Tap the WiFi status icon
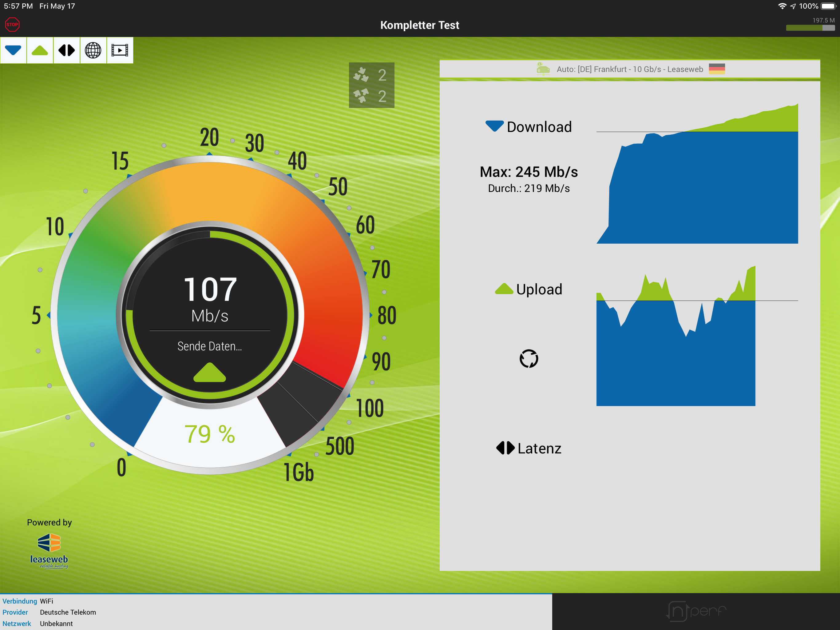This screenshot has height=630, width=840. point(782,6)
